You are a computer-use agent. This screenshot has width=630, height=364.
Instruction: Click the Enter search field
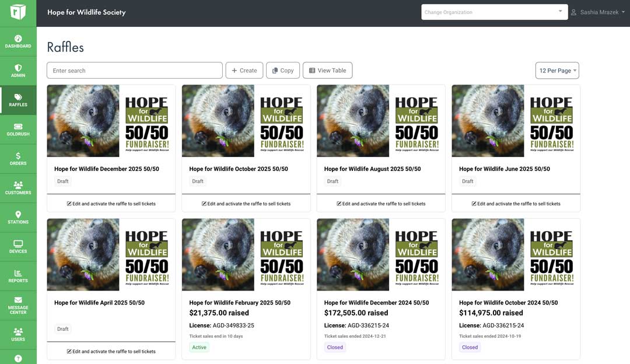(134, 70)
